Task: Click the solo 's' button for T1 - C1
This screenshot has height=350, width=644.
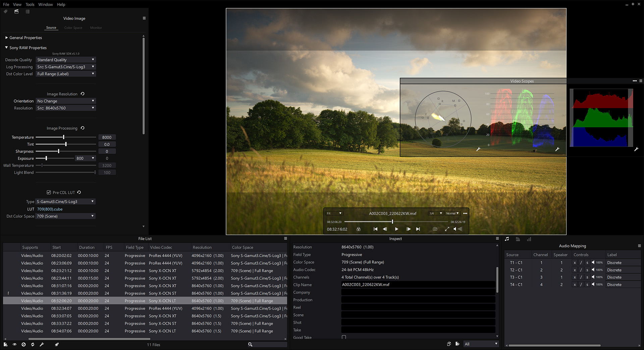Action: pos(587,263)
